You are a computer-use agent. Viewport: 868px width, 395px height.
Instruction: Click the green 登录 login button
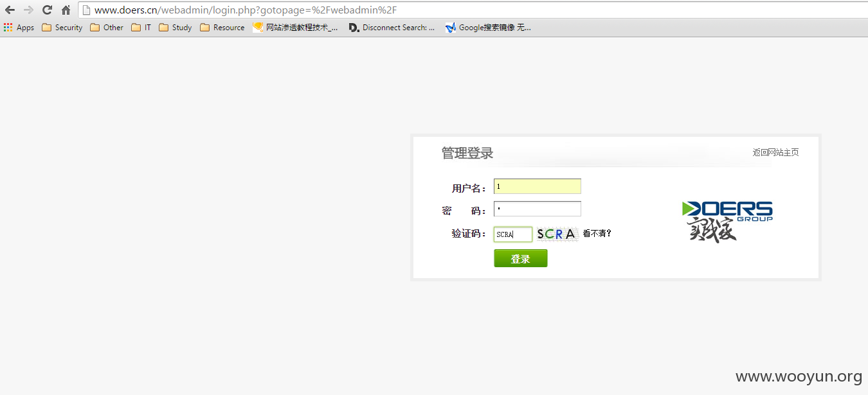pos(521,258)
